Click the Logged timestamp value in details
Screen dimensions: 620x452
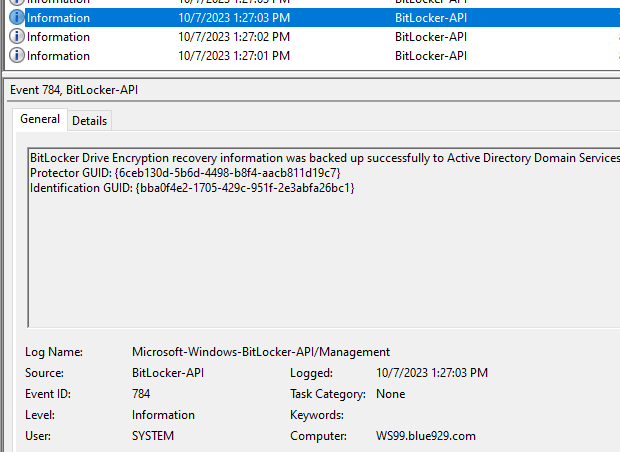pyautogui.click(x=432, y=373)
